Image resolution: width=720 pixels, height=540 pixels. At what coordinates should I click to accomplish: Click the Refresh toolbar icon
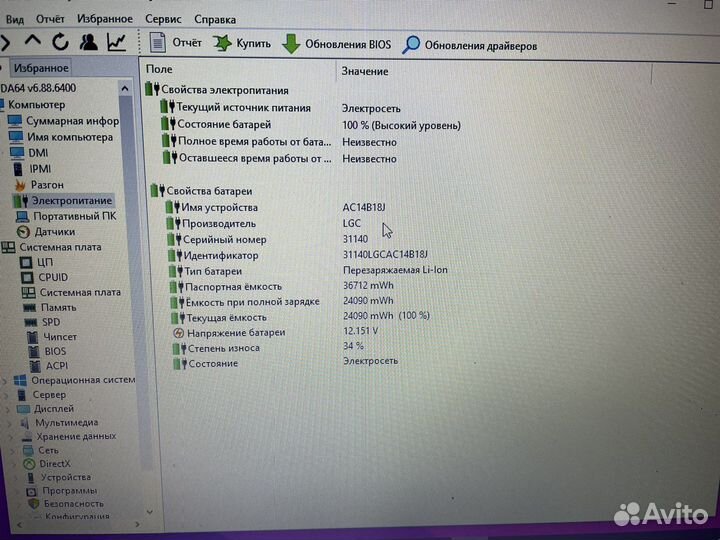60,42
